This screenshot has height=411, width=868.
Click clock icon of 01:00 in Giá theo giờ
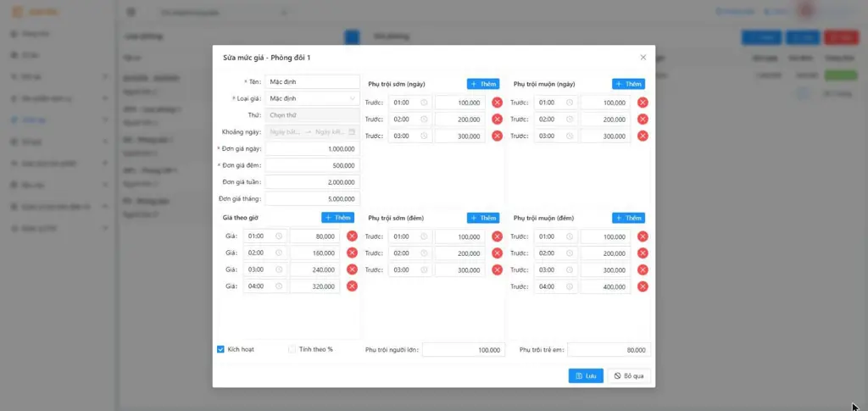point(279,236)
